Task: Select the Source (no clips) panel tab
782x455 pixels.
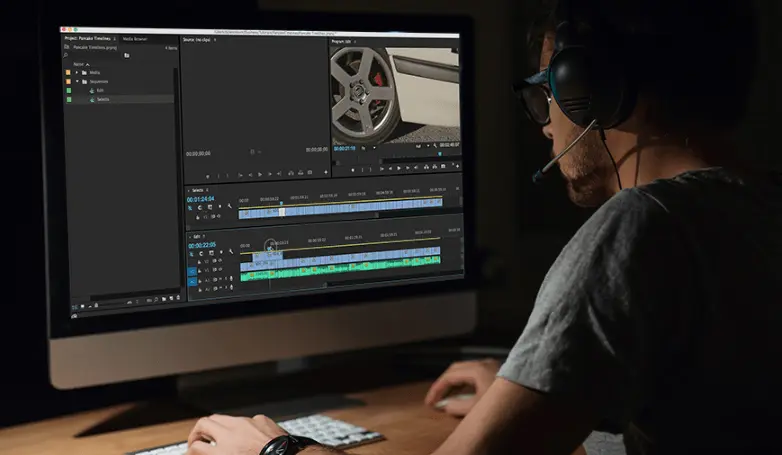Action: [196, 40]
